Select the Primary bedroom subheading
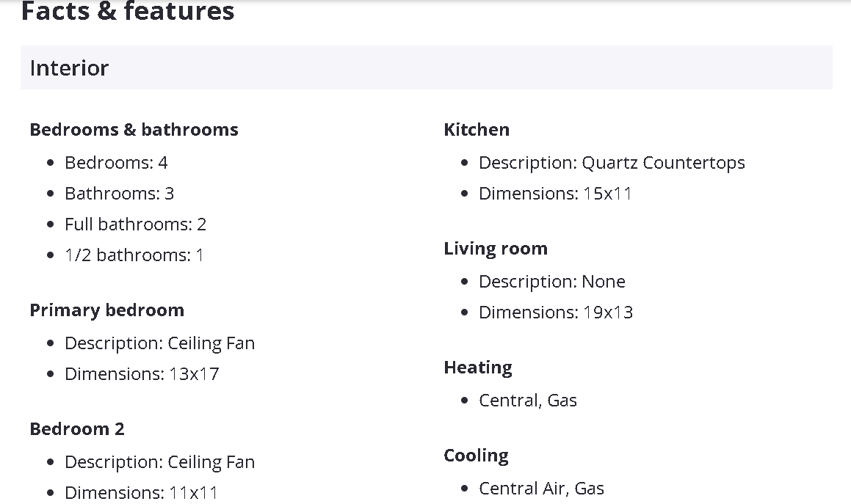 pyautogui.click(x=106, y=310)
